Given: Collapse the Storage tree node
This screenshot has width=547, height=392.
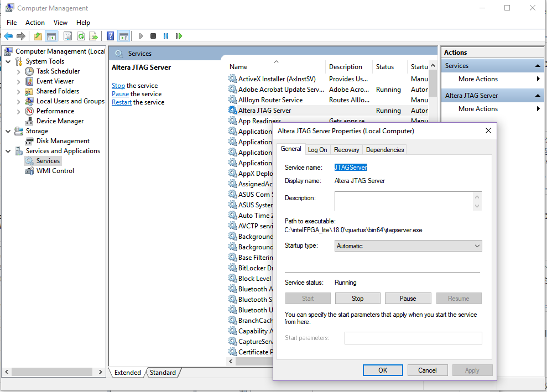Looking at the screenshot, I should [8, 132].
